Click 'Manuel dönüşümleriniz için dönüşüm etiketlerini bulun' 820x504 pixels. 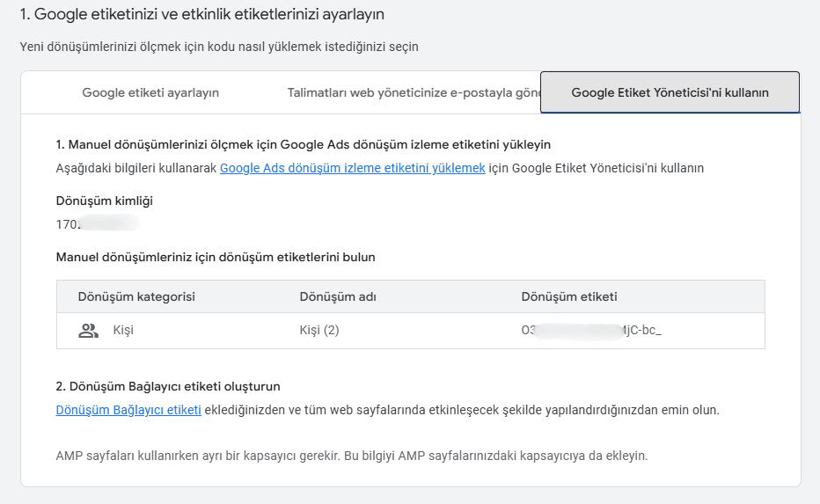click(216, 257)
